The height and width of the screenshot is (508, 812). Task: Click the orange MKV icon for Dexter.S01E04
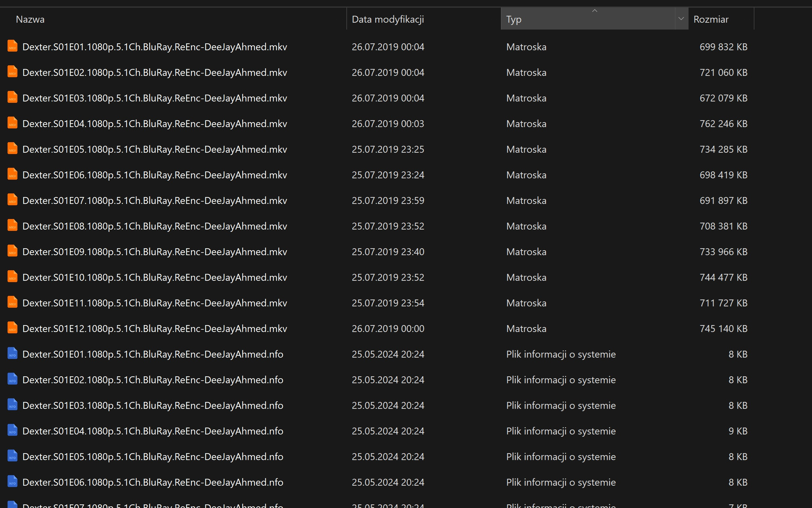tap(12, 123)
